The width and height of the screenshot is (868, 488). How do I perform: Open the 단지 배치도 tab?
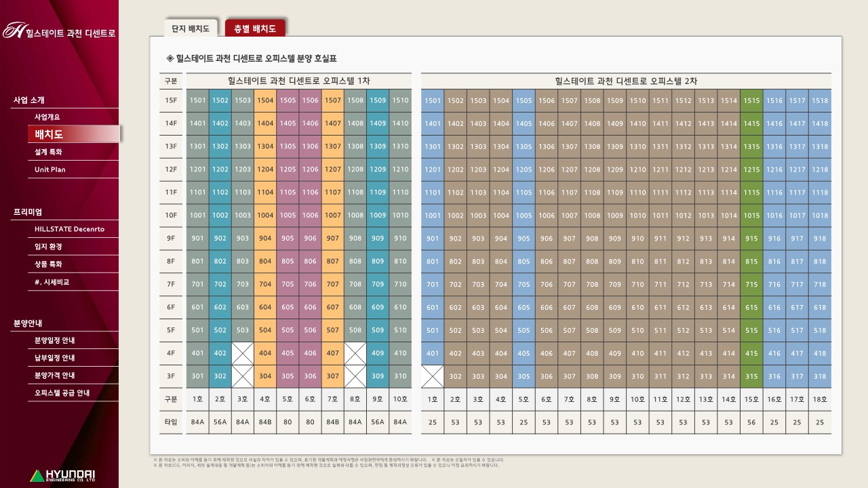pyautogui.click(x=191, y=28)
